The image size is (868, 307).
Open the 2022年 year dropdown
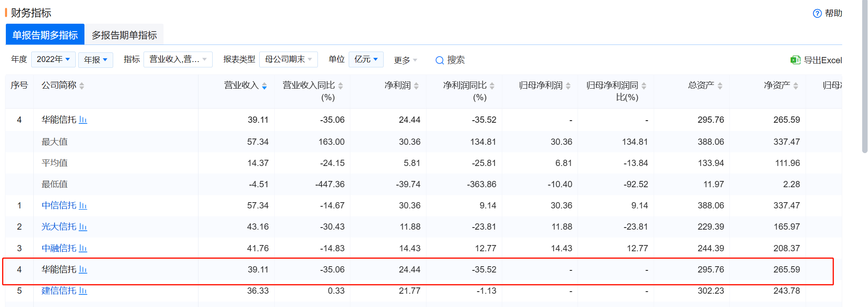pyautogui.click(x=53, y=59)
